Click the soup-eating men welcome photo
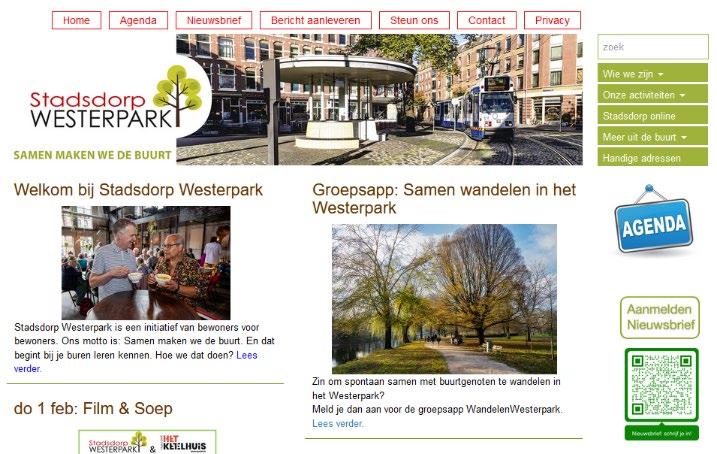 coord(146,262)
